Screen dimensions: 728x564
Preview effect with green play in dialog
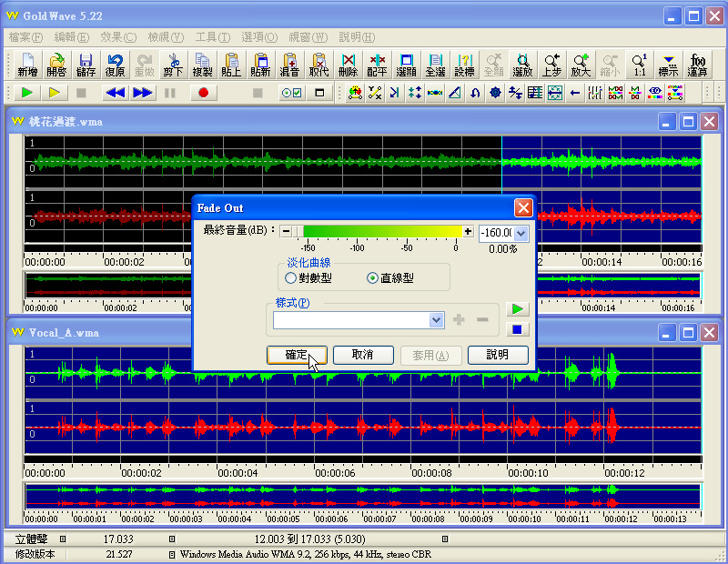pos(517,309)
